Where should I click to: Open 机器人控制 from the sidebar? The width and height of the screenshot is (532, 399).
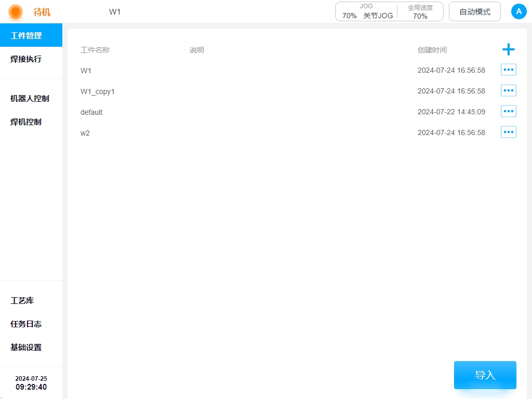click(x=31, y=98)
